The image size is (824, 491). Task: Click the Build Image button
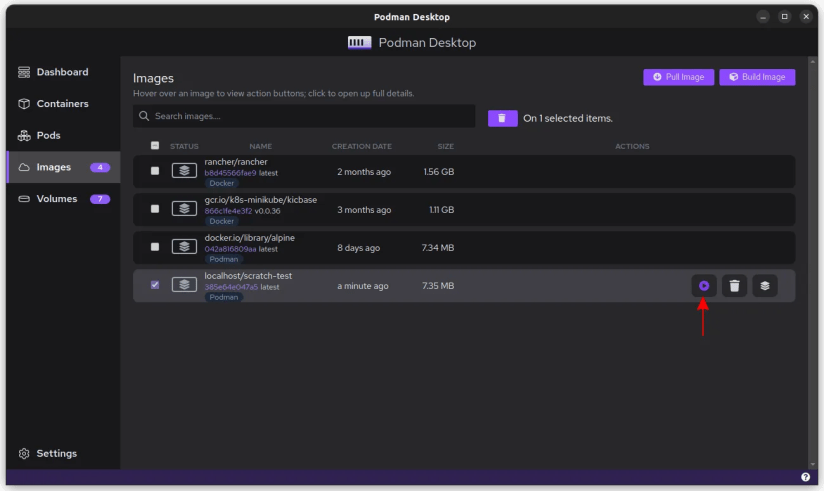click(757, 77)
